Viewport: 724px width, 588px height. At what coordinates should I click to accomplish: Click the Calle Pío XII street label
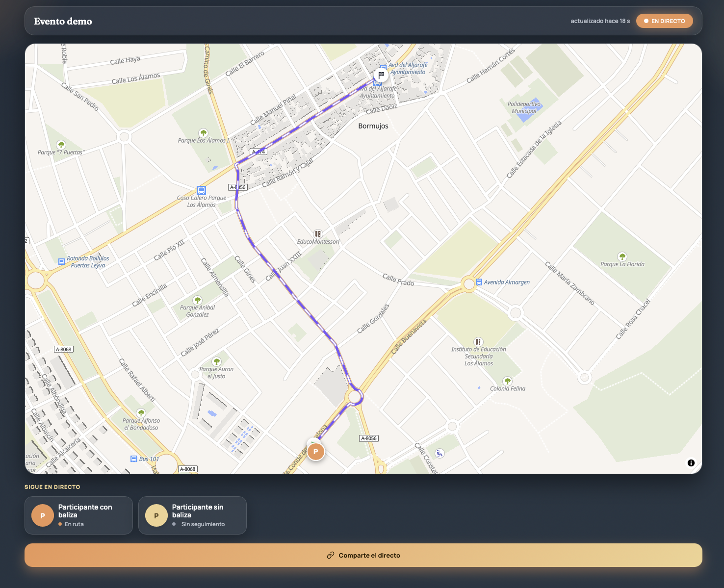click(x=169, y=250)
